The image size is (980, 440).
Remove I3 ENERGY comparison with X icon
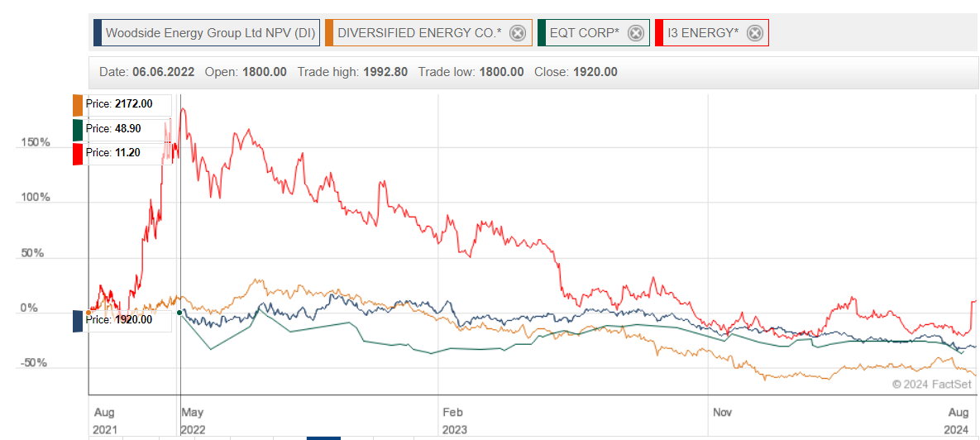[x=754, y=33]
